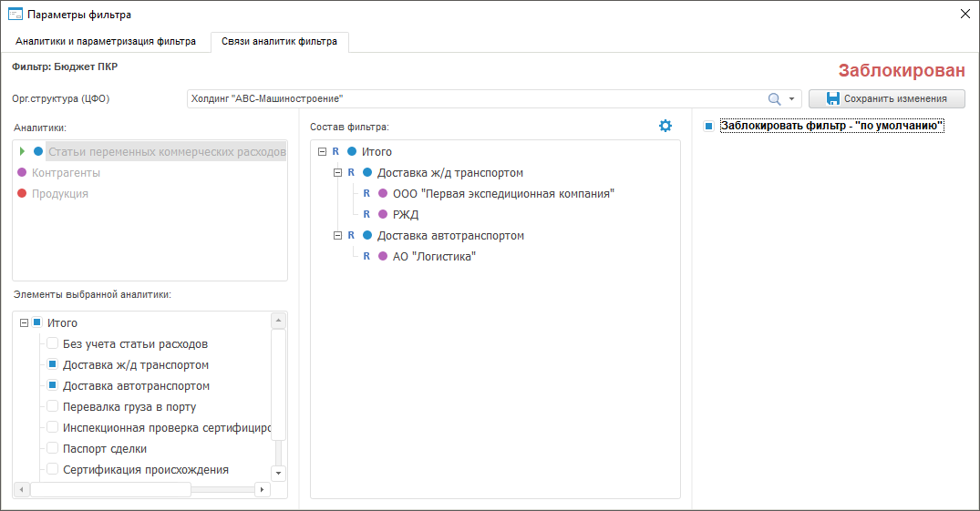
Task: Click the R icon next to the top-level Итого
Action: tap(336, 151)
